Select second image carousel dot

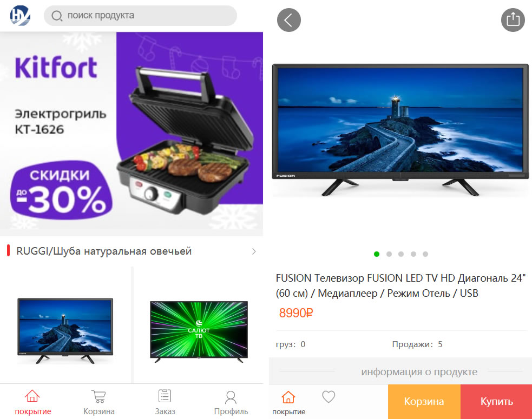pyautogui.click(x=389, y=254)
